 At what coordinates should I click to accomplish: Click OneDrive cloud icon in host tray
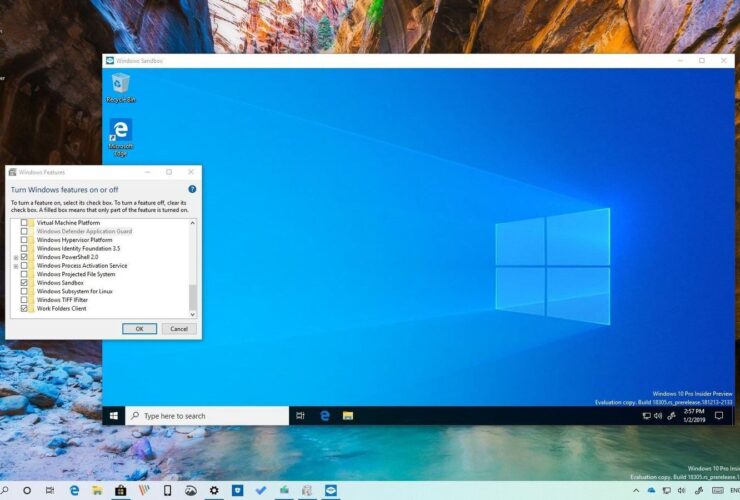pyautogui.click(x=651, y=491)
